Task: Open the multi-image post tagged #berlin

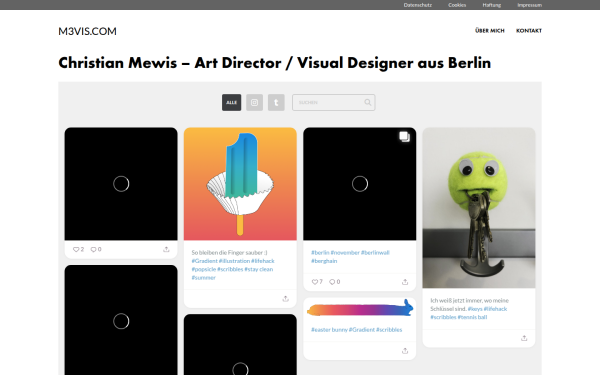Action: coord(360,184)
